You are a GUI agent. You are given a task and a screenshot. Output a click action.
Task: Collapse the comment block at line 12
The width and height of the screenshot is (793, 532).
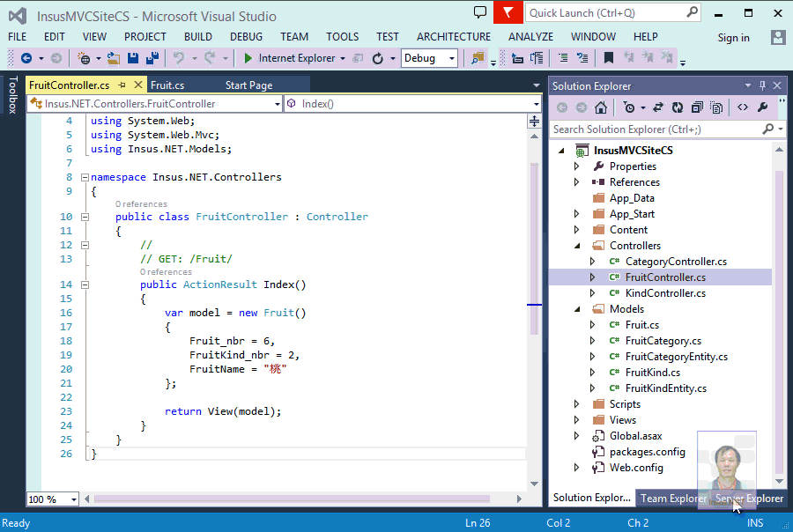click(x=85, y=245)
